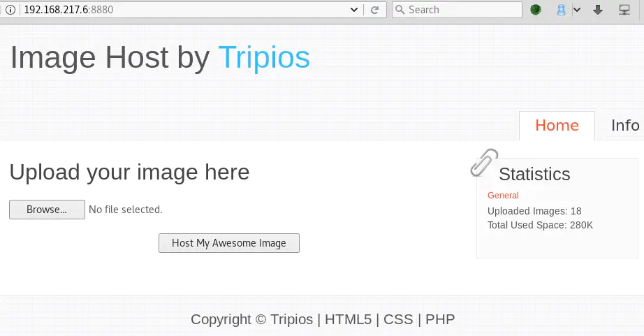Open the green globe extension icon
644x336 pixels.
coord(536,10)
